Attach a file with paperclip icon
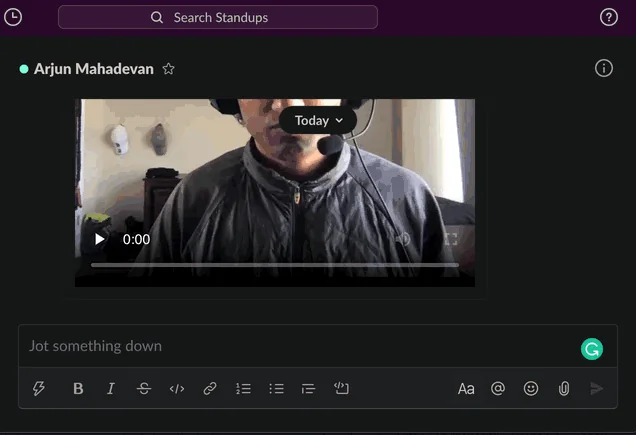 tap(564, 388)
